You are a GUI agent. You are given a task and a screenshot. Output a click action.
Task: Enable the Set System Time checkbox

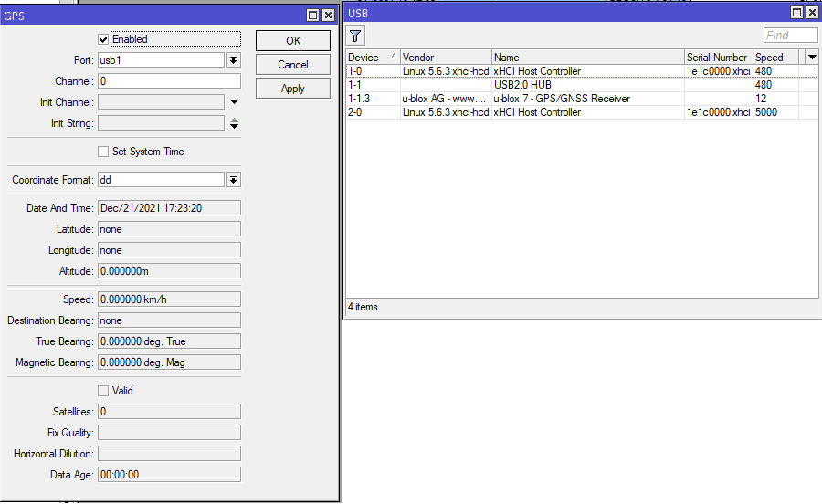(103, 152)
